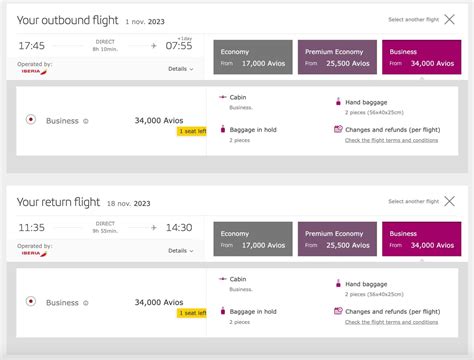The height and width of the screenshot is (360, 474).
Task: Click the outbound Business info icon
Action: pyautogui.click(x=86, y=121)
